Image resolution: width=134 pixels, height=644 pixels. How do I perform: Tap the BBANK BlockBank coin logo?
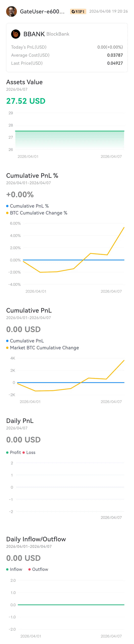coord(16,34)
